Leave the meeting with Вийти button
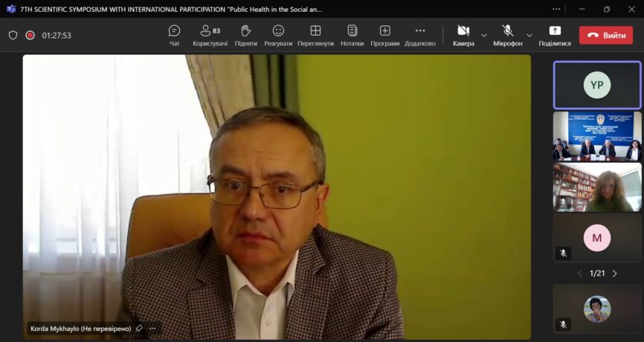This screenshot has width=644, height=342. point(606,35)
